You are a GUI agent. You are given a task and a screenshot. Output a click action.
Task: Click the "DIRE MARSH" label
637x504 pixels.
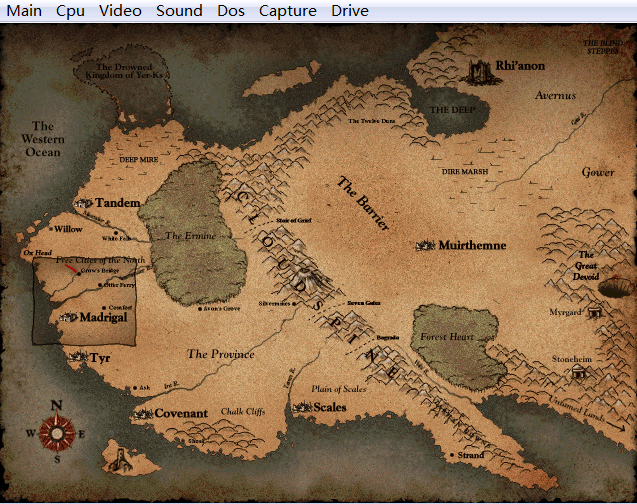coord(465,171)
